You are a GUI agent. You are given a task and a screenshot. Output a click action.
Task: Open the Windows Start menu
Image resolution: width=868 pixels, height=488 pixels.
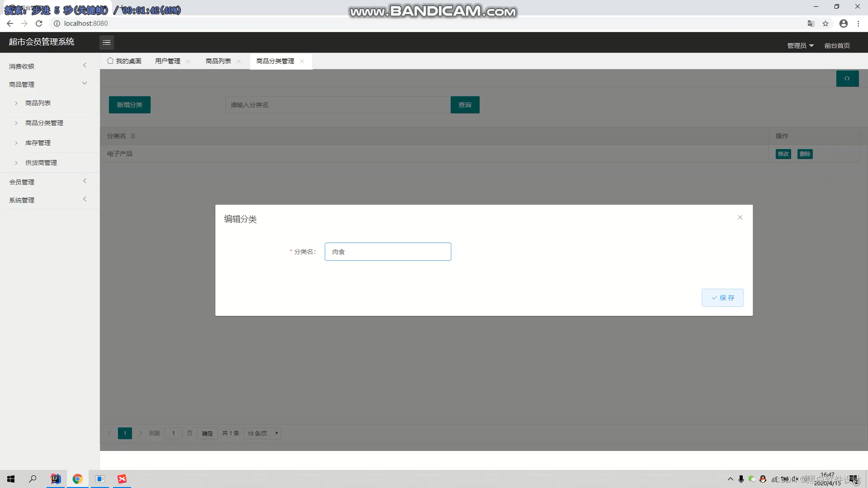tap(11, 479)
